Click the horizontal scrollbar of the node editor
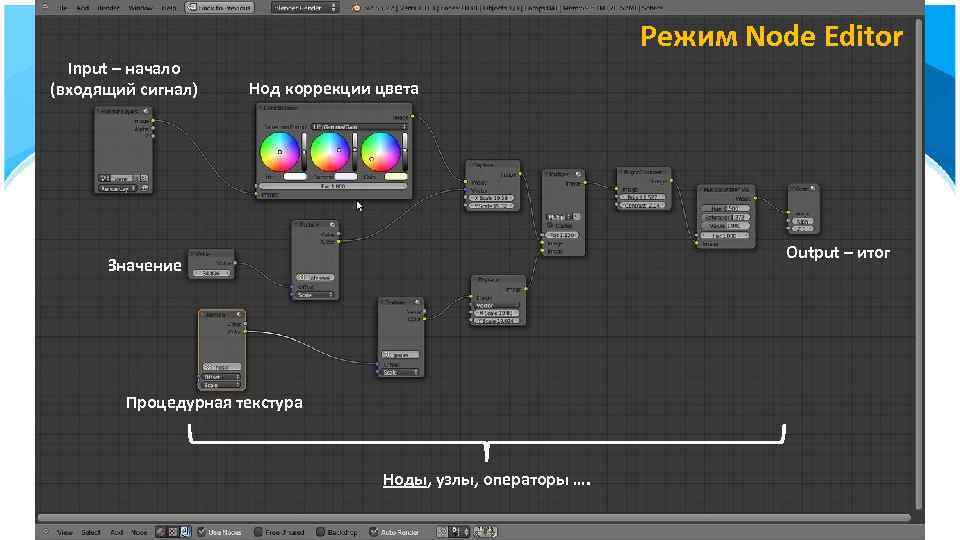This screenshot has width=960, height=540. 474,517
